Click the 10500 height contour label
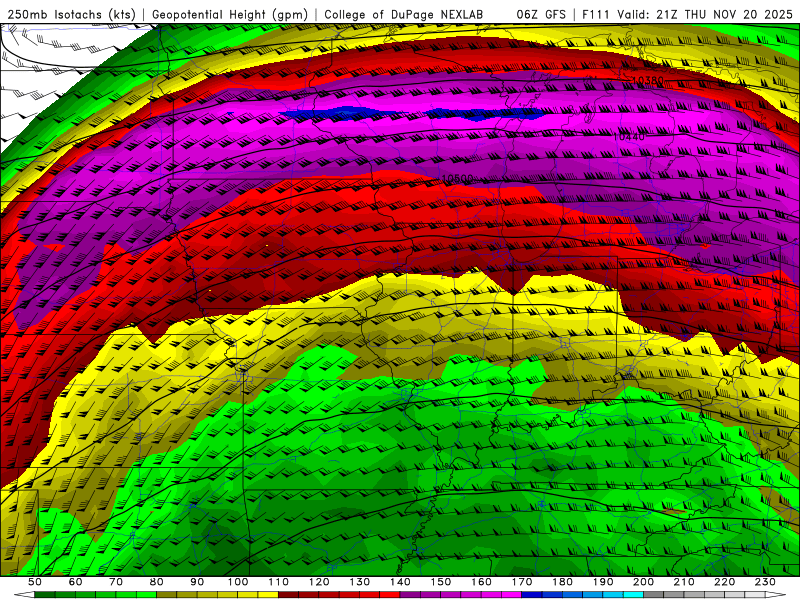 457,178
